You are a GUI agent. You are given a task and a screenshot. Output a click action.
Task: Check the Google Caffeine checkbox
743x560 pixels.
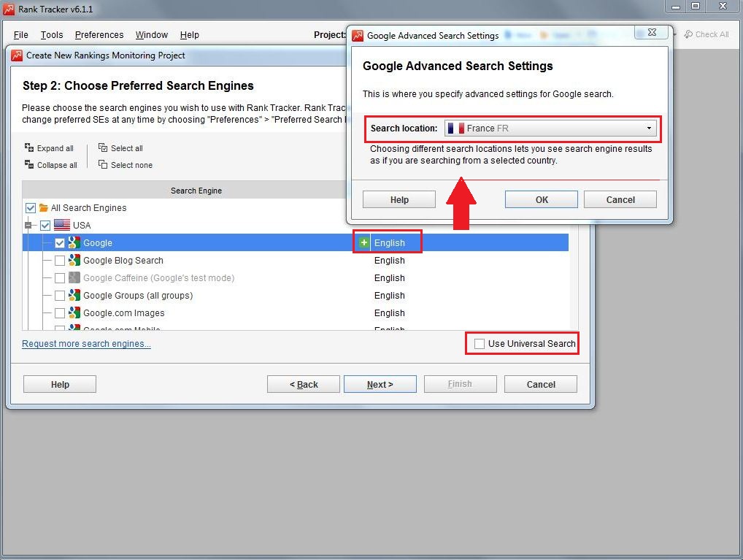click(59, 278)
